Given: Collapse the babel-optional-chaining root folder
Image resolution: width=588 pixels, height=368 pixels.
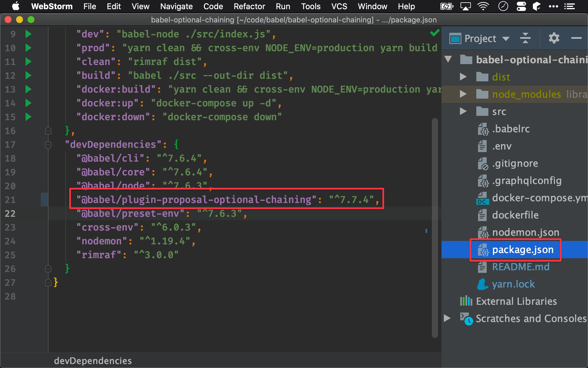Looking at the screenshot, I should pos(448,60).
